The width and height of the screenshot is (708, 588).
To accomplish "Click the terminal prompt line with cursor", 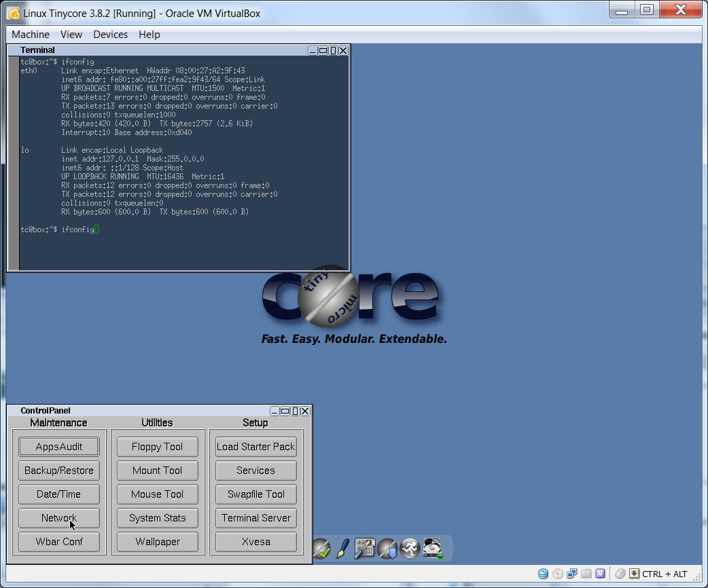I will click(x=60, y=229).
